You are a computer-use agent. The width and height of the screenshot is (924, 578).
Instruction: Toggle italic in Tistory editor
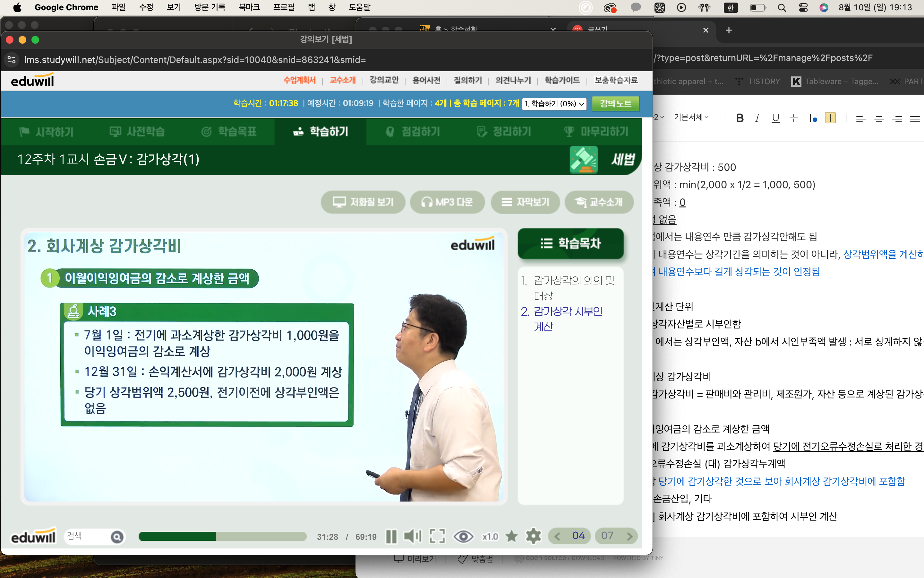[757, 118]
